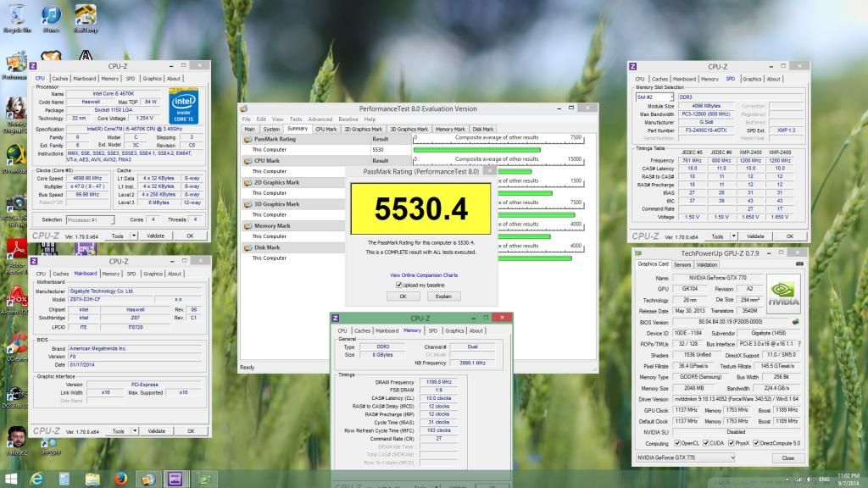Toggle the PhysX checkbox in GPU-Z
868x488 pixels.
click(732, 443)
